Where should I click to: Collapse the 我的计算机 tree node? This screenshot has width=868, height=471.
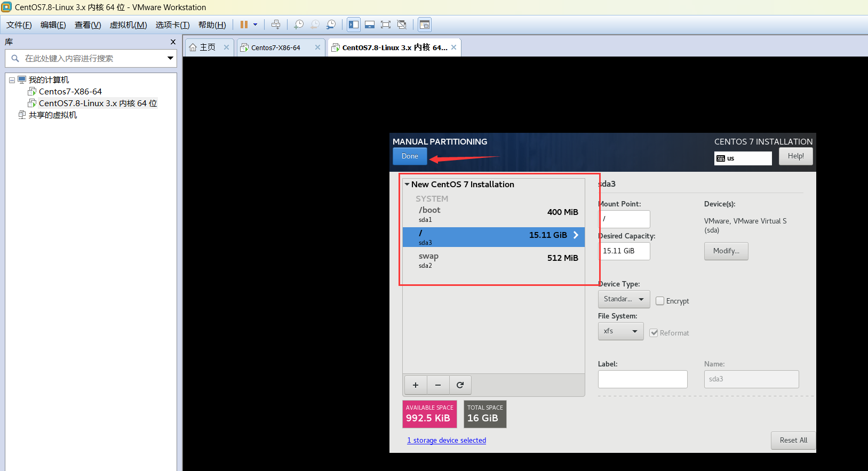[x=12, y=80]
